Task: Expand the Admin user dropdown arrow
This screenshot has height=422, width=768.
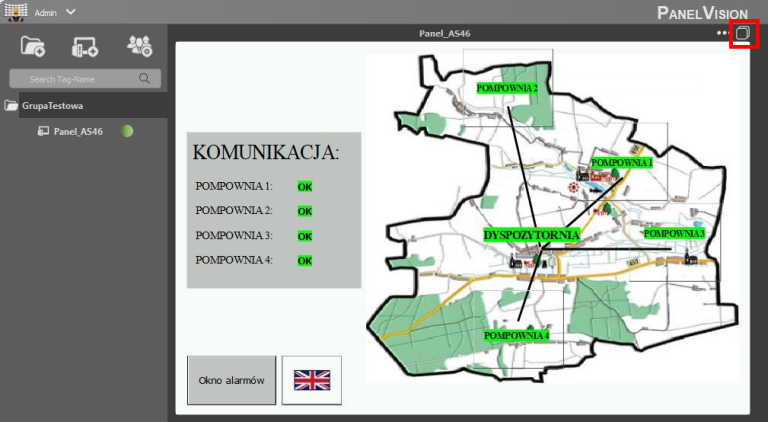Action: [x=70, y=12]
